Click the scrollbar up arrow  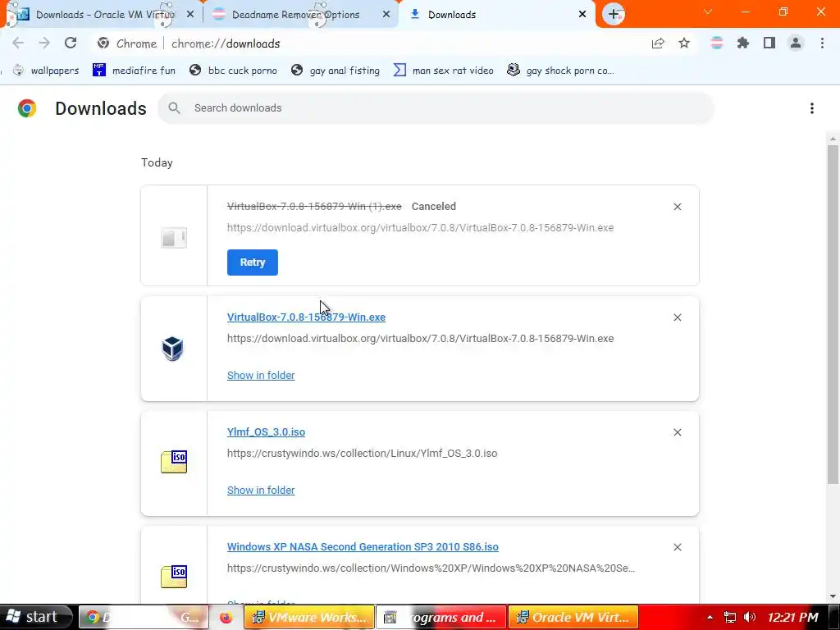coord(833,139)
